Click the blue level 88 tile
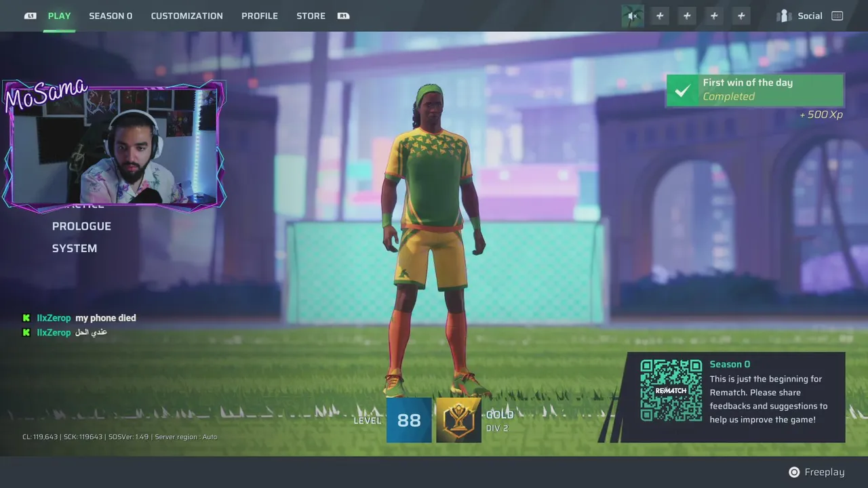This screenshot has width=868, height=488. pyautogui.click(x=409, y=420)
